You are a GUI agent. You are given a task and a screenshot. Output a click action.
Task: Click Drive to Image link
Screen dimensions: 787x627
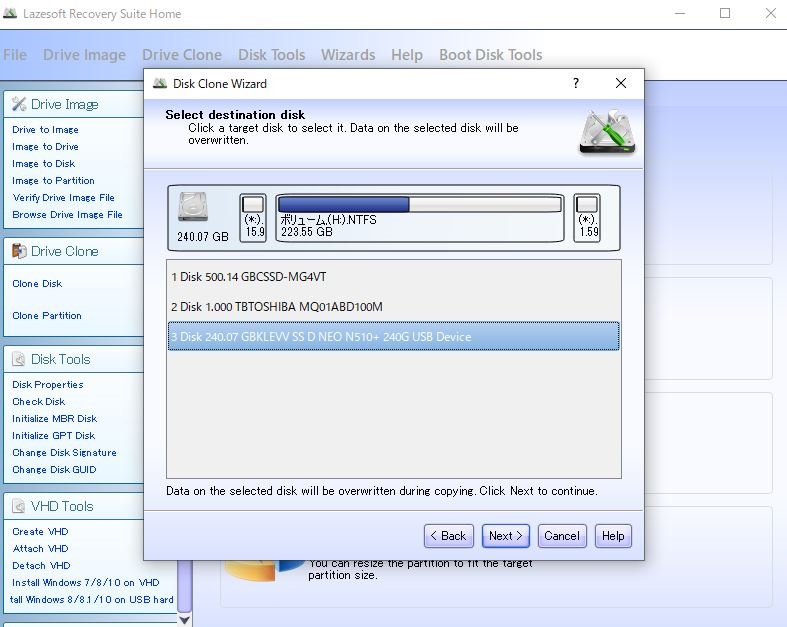(45, 130)
